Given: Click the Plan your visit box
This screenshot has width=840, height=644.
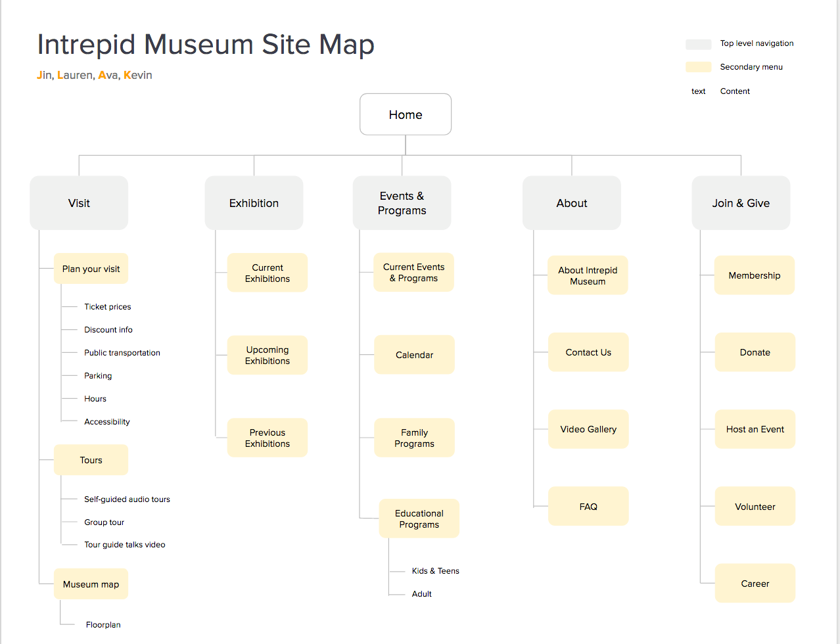Looking at the screenshot, I should pyautogui.click(x=91, y=269).
